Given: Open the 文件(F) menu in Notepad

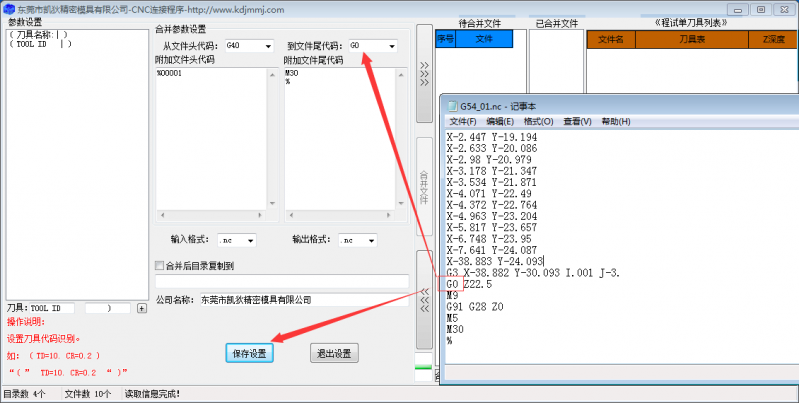Looking at the screenshot, I should click(463, 121).
